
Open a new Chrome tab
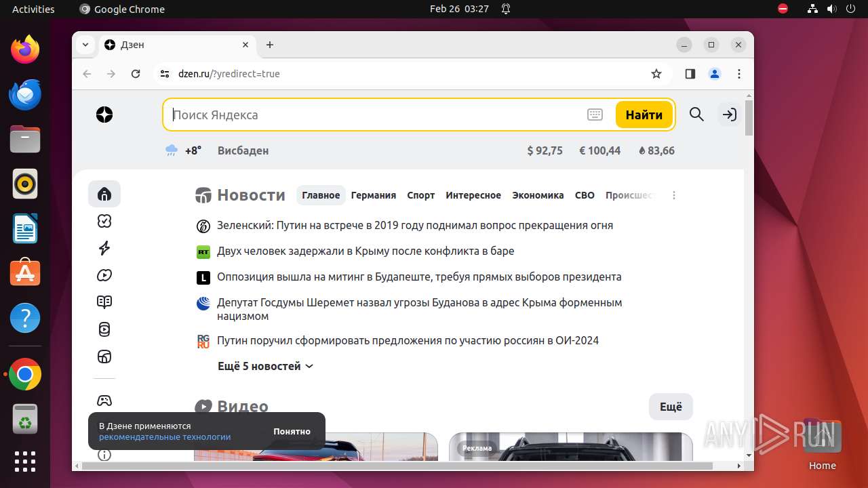coord(270,45)
